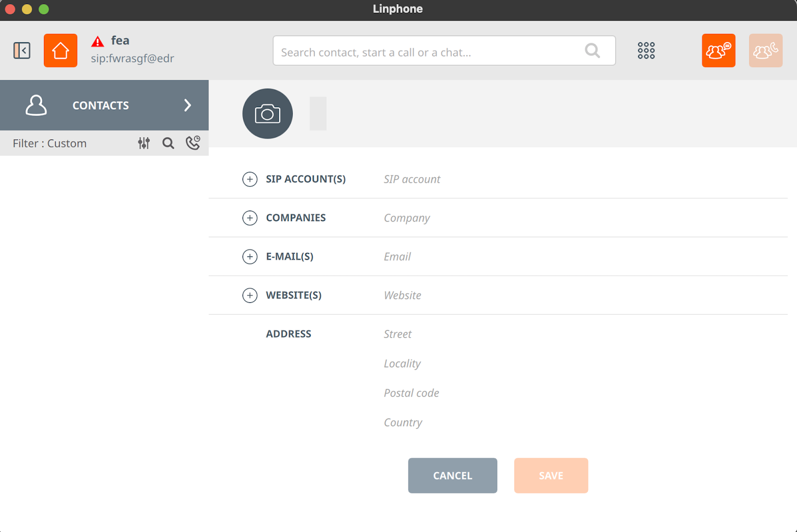The image size is (797, 532).
Task: Click the Postal code field
Action: (x=583, y=393)
